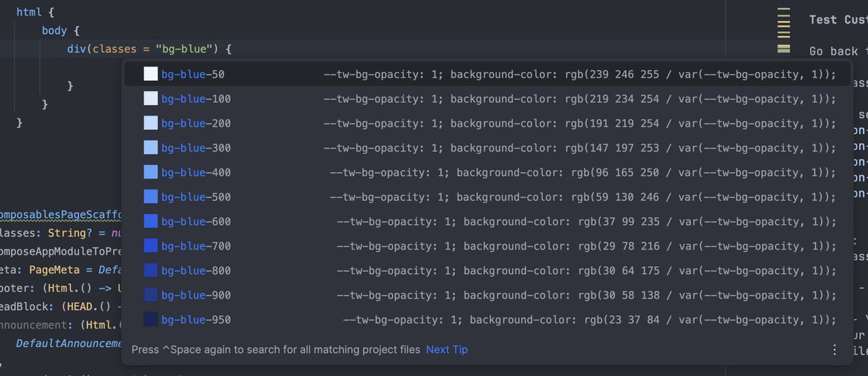
Task: Click the 'Press ^Space again' hint text
Action: click(276, 349)
